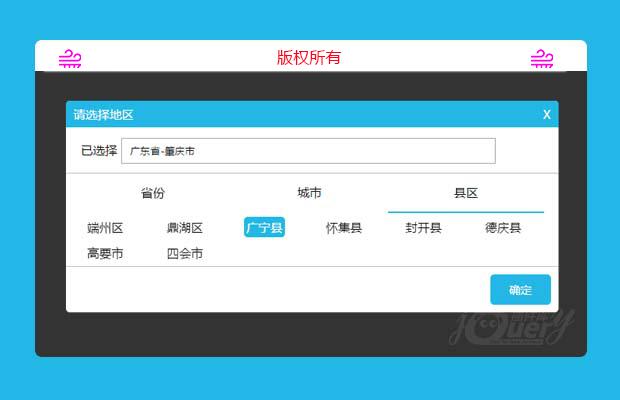The width and height of the screenshot is (620, 400).
Task: Click the pink wind icon on the right
Action: 541,59
